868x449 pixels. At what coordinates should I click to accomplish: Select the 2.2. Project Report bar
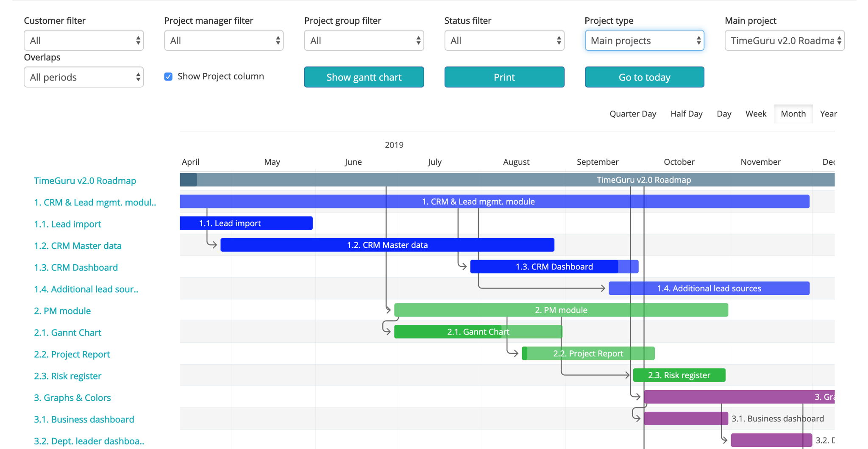tap(588, 353)
